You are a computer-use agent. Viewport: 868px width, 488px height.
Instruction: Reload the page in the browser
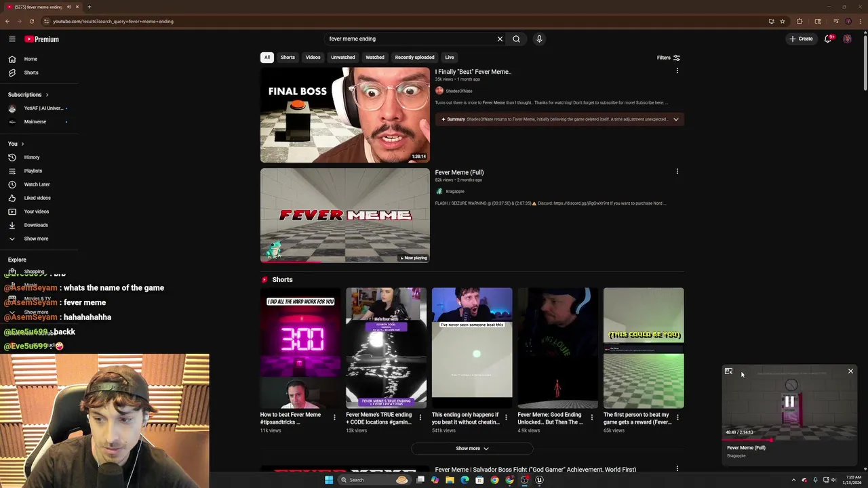[x=31, y=21]
